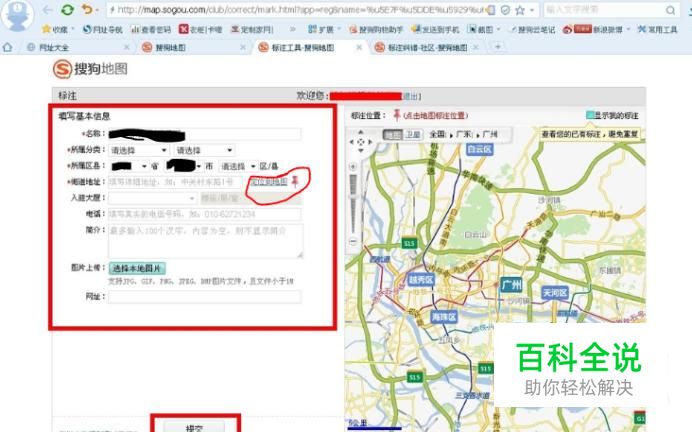
Task: Click the 白云区 label on the map
Action: pyautogui.click(x=480, y=150)
